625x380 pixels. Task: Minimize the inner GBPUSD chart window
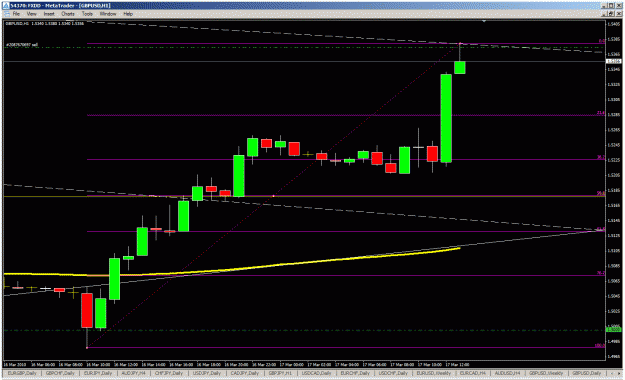(605, 14)
